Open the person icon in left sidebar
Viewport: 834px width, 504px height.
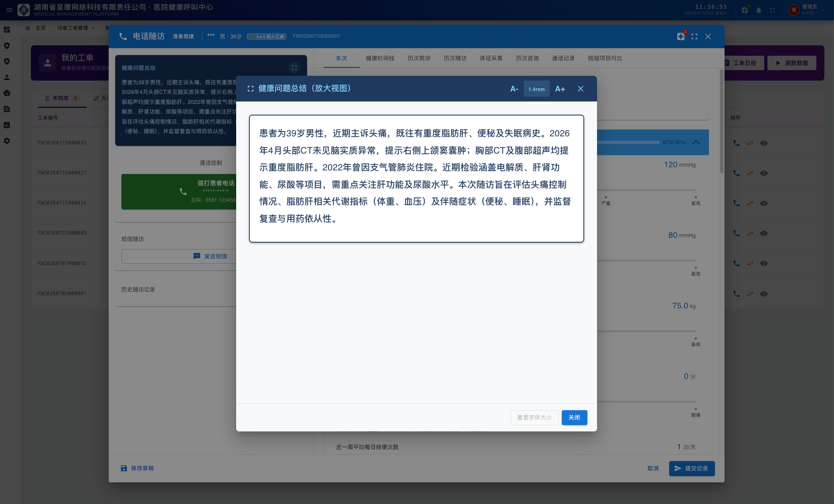7,77
